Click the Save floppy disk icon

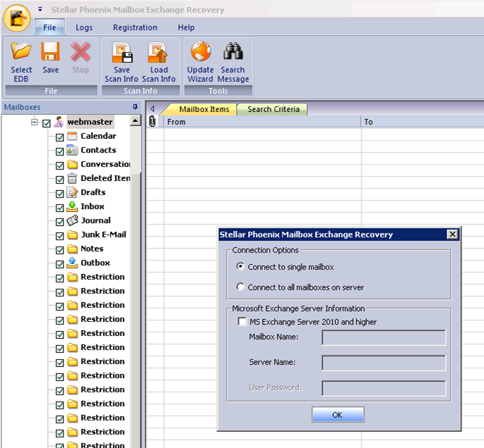click(x=50, y=51)
